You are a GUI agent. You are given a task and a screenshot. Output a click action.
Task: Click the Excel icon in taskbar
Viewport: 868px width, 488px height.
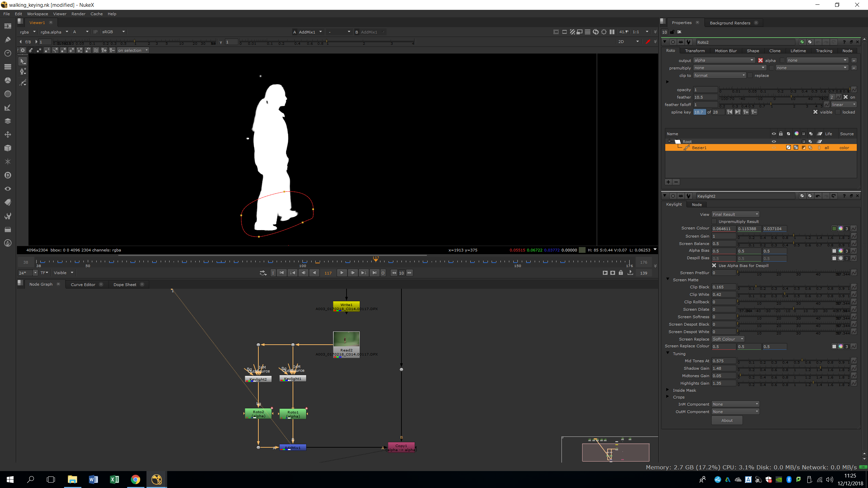click(x=114, y=479)
